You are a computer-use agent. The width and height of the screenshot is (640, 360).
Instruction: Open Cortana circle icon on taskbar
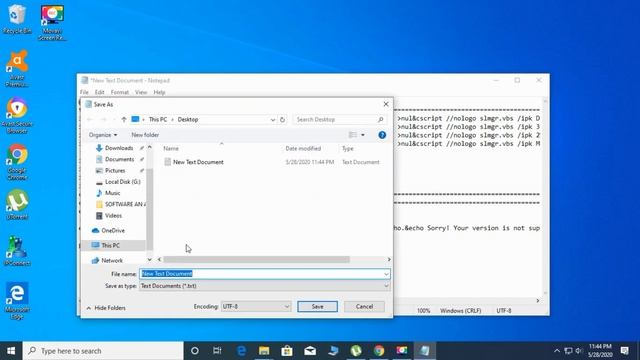[195, 351]
